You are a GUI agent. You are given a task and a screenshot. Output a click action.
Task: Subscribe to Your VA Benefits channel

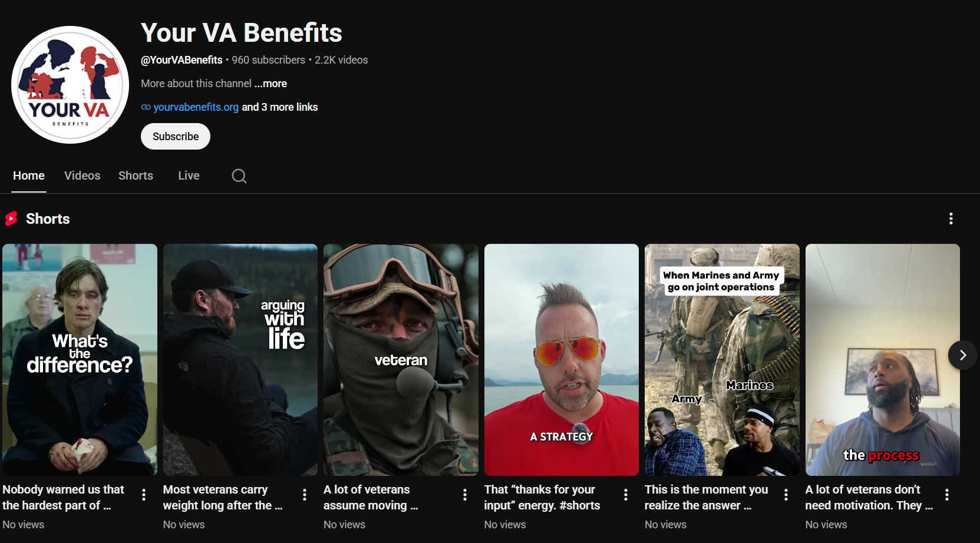tap(176, 137)
